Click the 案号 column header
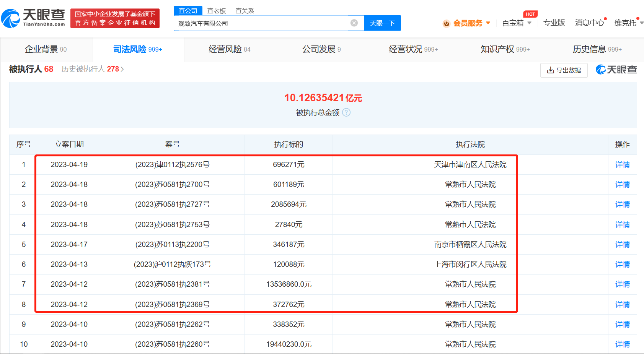 point(172,144)
